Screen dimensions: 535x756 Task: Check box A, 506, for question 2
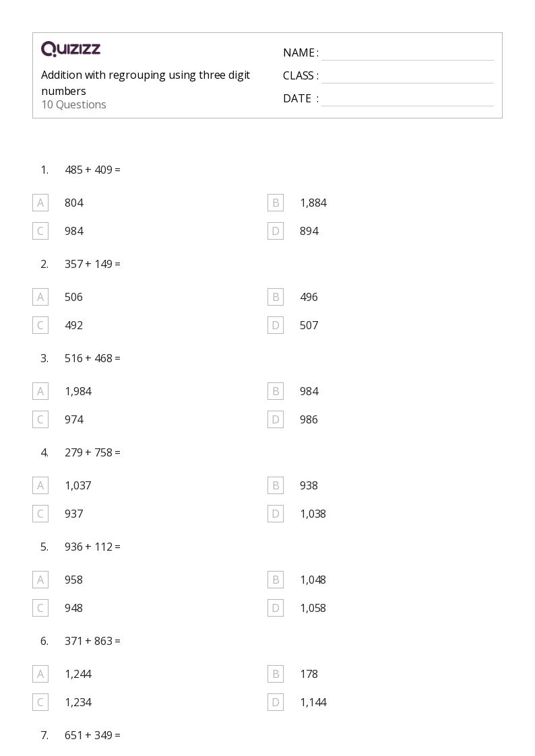click(x=40, y=297)
